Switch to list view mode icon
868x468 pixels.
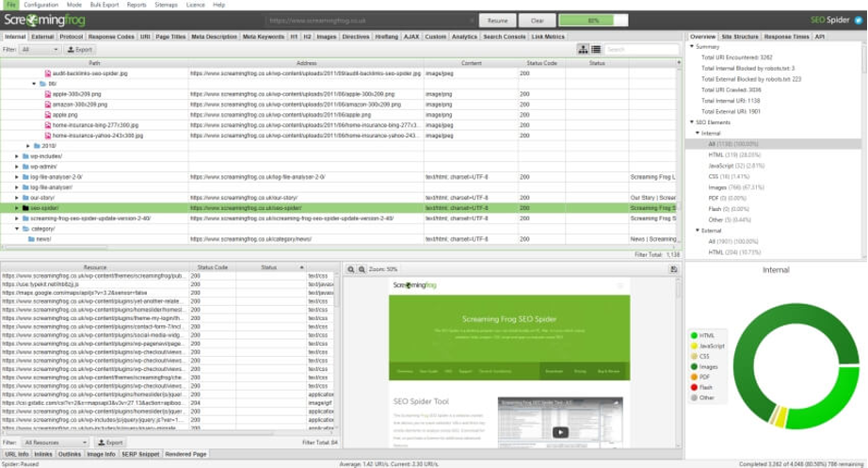click(595, 49)
